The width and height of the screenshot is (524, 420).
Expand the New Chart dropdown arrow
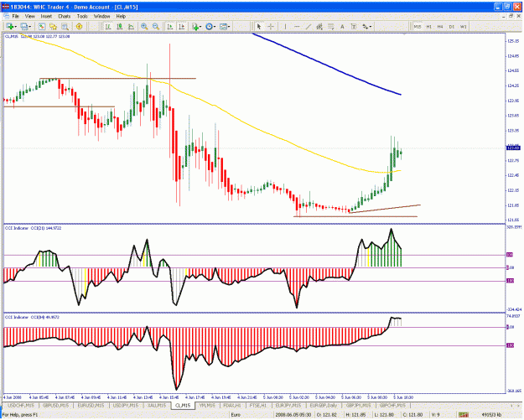16,27
